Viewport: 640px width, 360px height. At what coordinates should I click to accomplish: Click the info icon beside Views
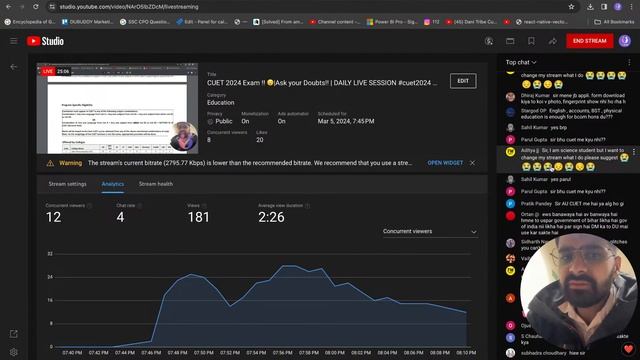(204, 206)
